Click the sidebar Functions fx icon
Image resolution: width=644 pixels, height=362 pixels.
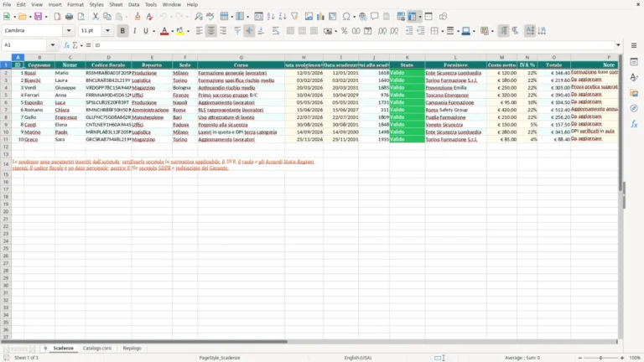click(634, 124)
